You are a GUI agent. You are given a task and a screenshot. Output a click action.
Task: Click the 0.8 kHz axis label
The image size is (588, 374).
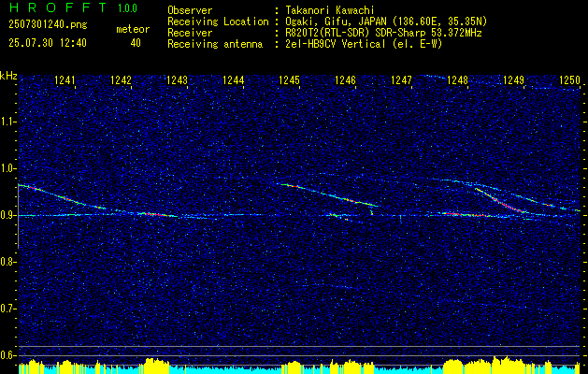pyautogui.click(x=8, y=263)
